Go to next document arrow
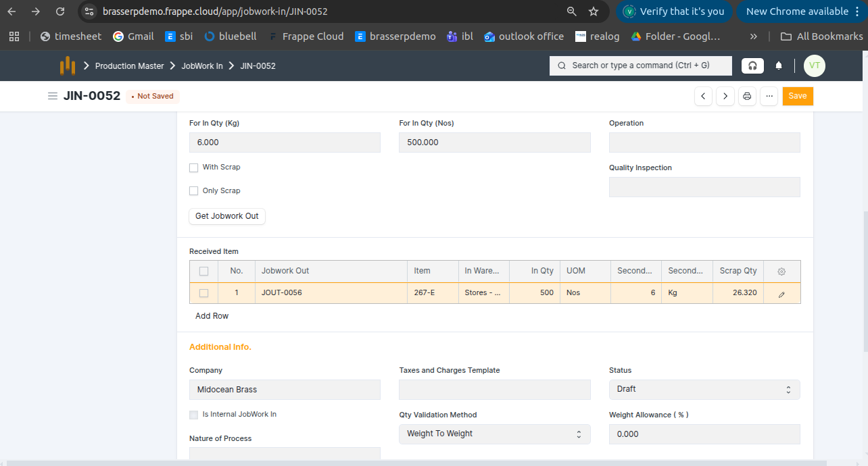 click(x=725, y=97)
